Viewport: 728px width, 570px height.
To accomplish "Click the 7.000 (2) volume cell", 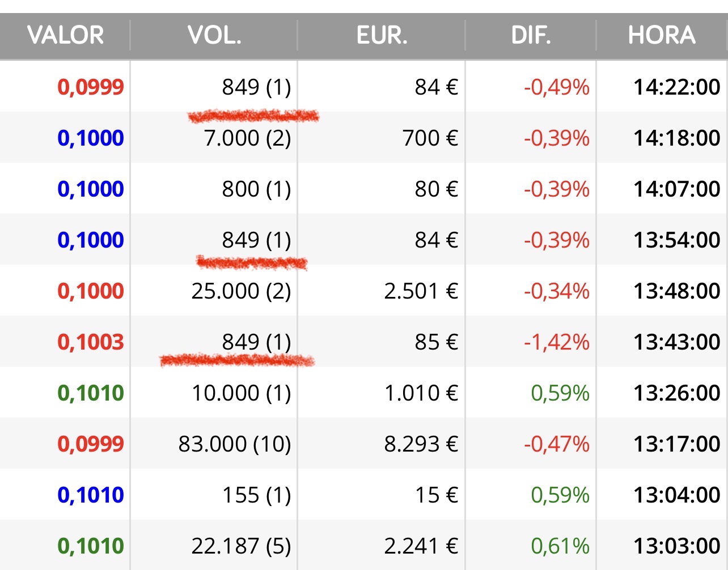I will tap(248, 138).
